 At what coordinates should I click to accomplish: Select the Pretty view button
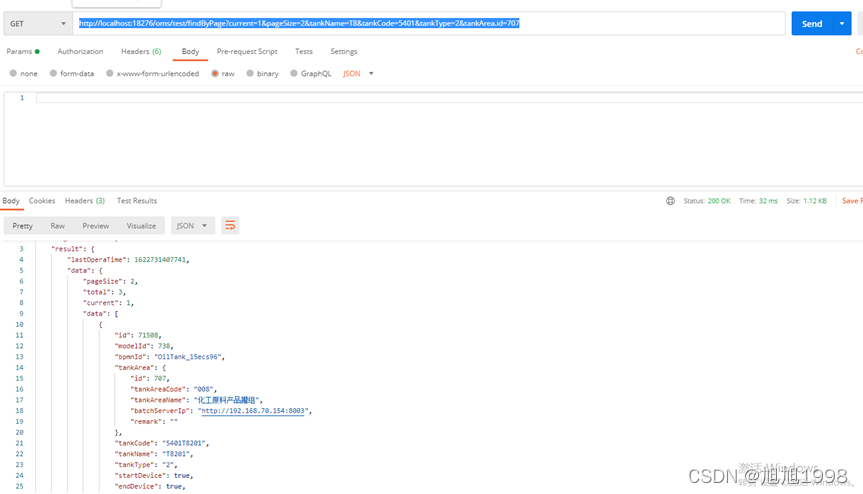point(23,226)
